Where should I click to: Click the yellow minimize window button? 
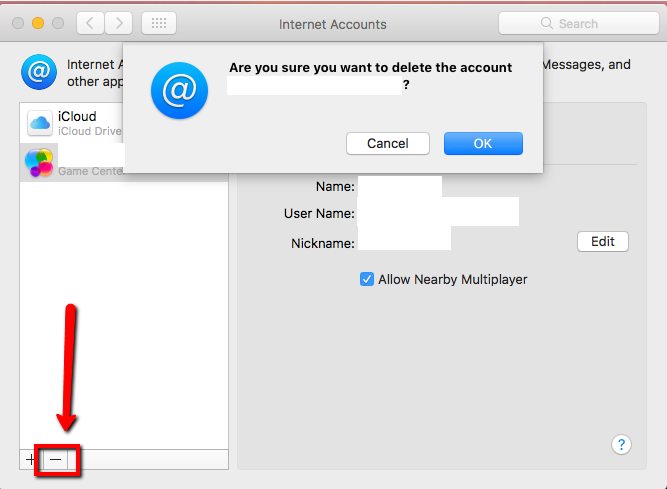pyautogui.click(x=38, y=23)
